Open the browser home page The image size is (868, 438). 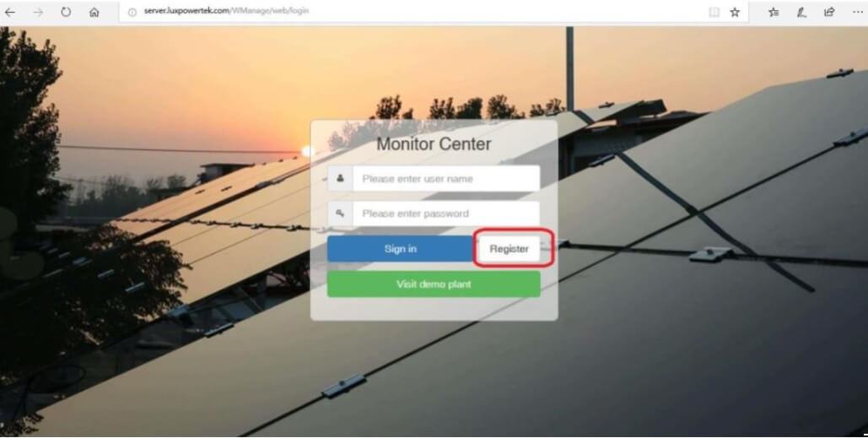click(94, 12)
